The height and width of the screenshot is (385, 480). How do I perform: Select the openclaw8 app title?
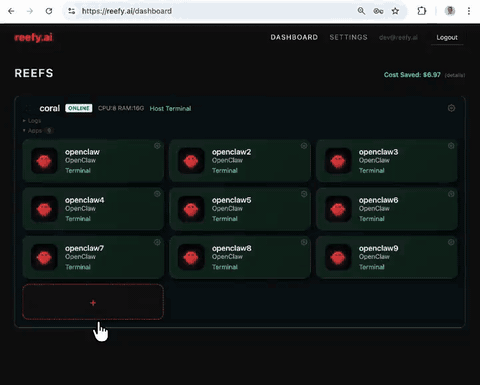[232, 248]
